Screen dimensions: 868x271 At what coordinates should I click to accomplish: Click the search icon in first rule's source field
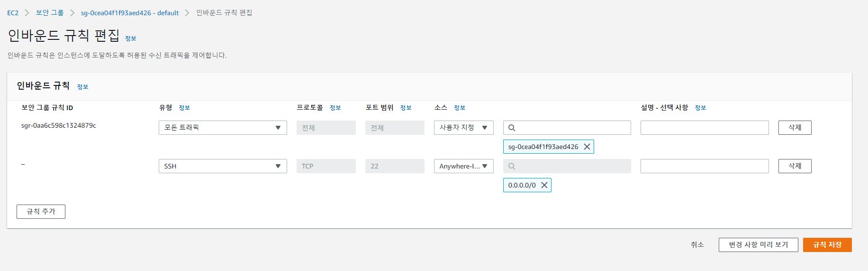[512, 128]
